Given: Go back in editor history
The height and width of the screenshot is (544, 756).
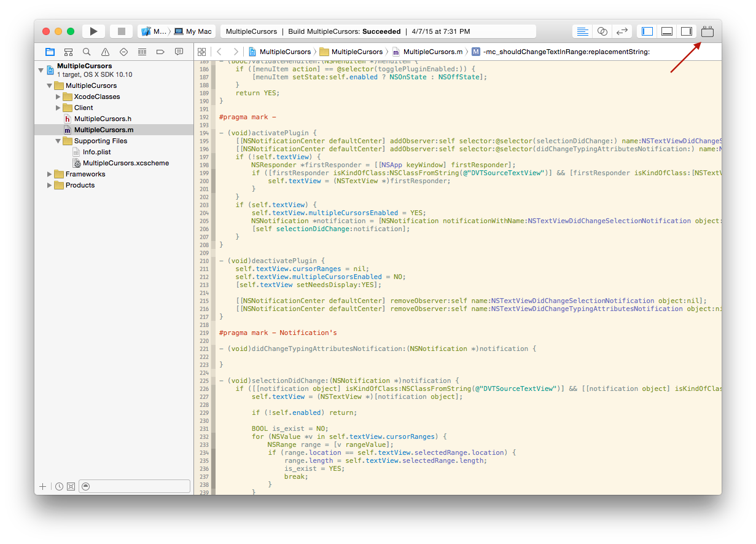Looking at the screenshot, I should pyautogui.click(x=219, y=52).
